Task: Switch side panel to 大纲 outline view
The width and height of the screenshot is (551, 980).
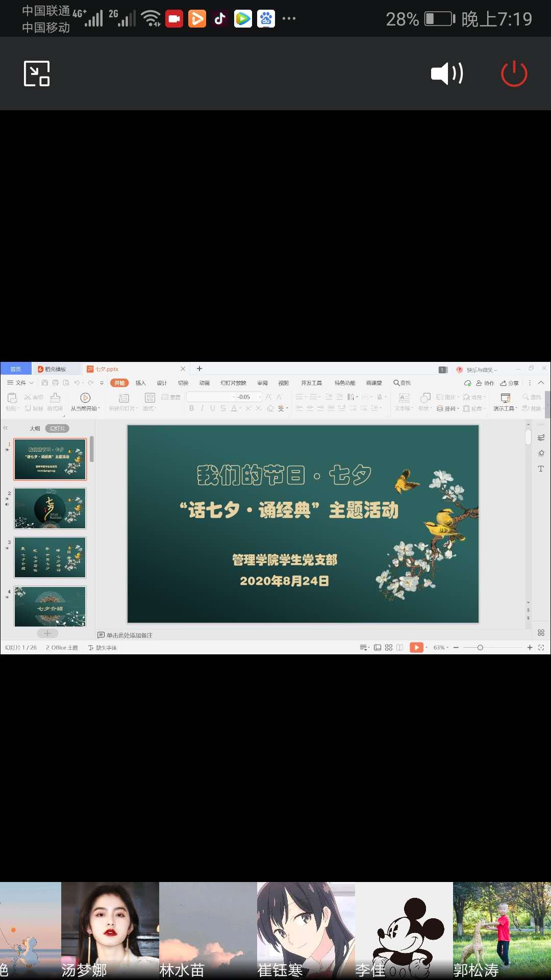Action: point(35,428)
